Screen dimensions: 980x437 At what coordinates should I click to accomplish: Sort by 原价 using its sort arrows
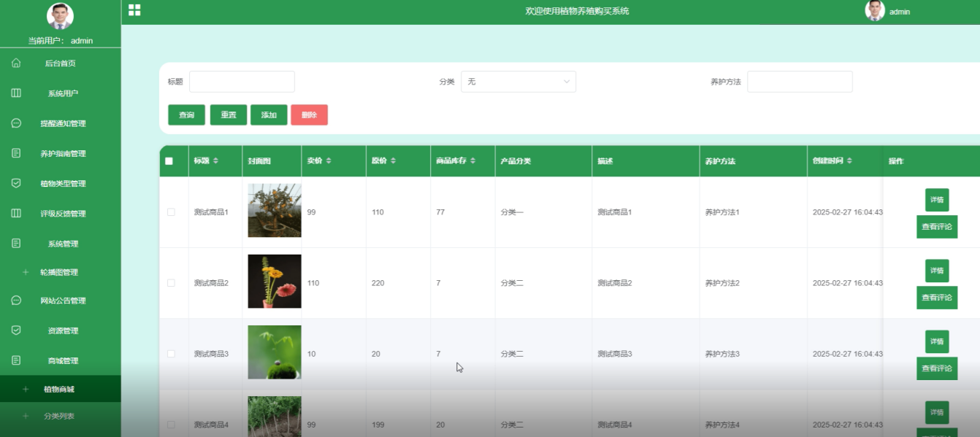point(394,161)
